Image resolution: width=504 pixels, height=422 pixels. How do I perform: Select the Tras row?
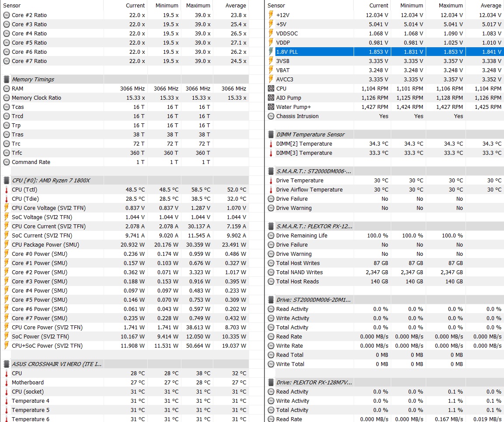coord(125,134)
